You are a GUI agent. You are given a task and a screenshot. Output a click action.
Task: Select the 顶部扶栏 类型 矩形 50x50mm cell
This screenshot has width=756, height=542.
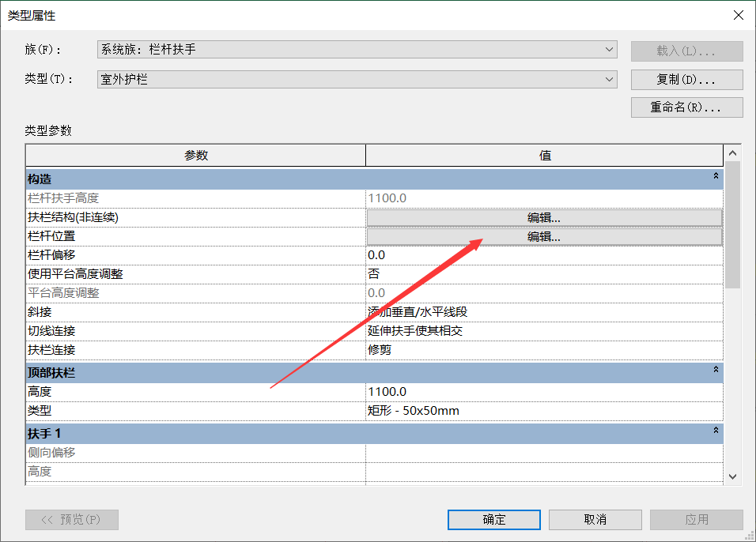click(x=544, y=411)
